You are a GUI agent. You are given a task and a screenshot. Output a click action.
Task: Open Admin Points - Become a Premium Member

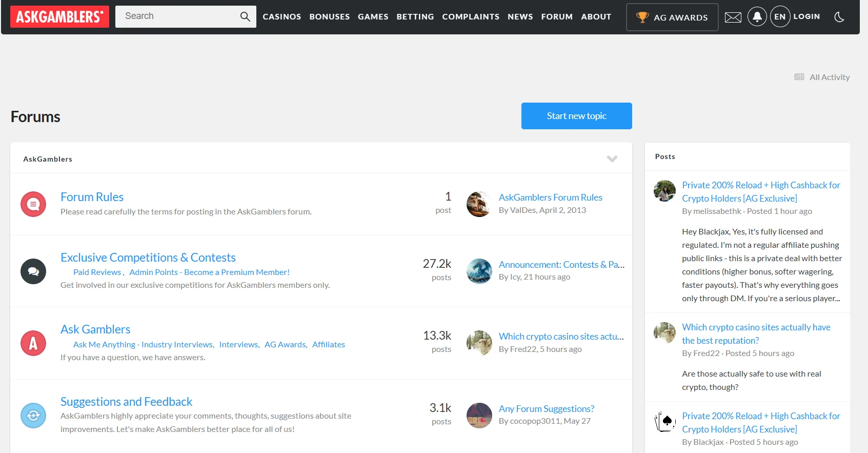tap(210, 272)
